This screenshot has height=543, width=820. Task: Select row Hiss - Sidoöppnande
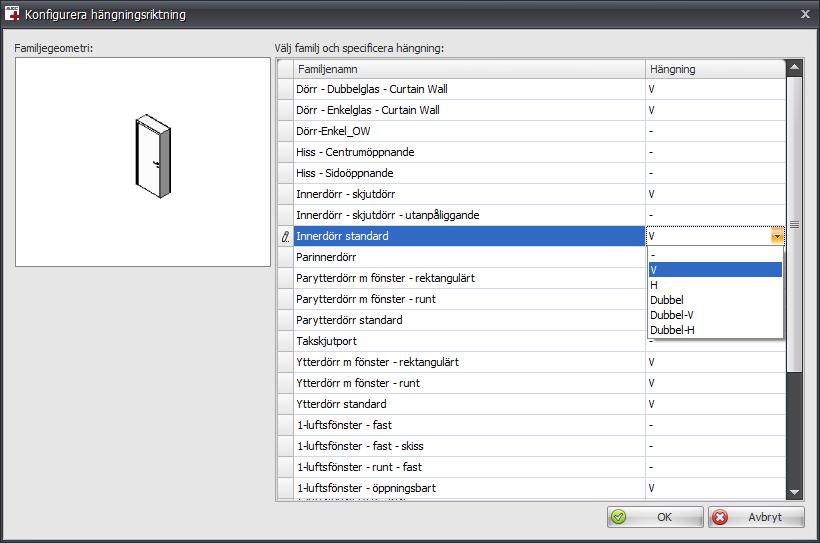(x=469, y=173)
